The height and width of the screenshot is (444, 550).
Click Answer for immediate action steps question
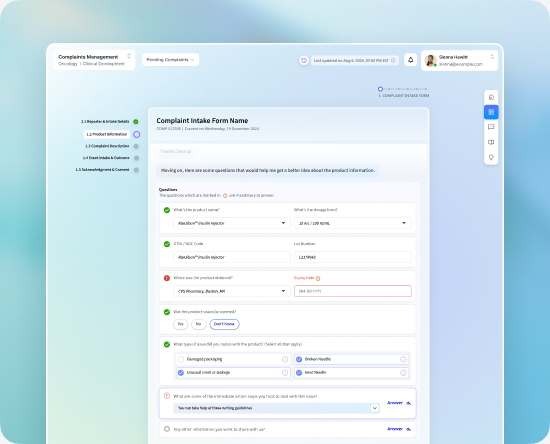point(399,403)
